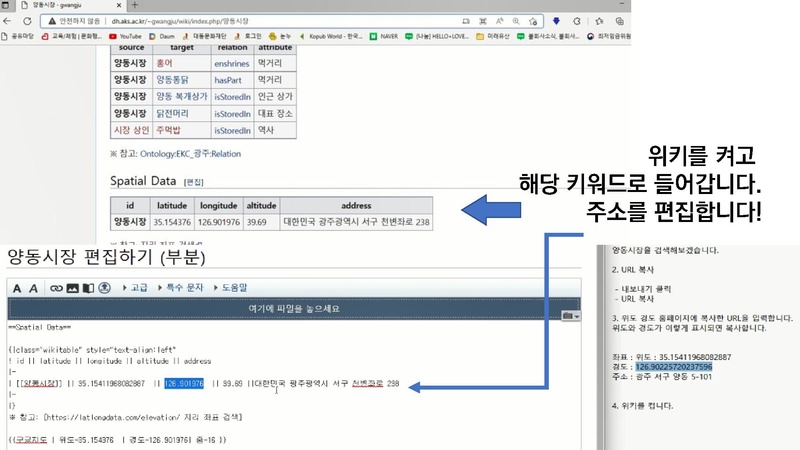This screenshot has height=450, width=800.
Task: Open the 홍어 link in table
Action: (x=164, y=63)
